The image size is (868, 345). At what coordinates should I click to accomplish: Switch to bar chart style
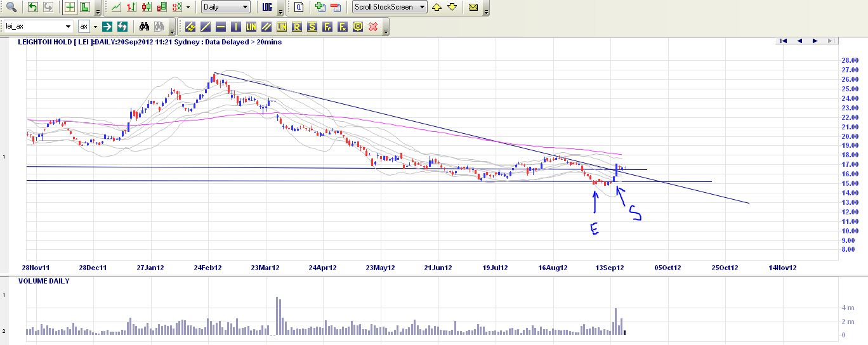coord(131,7)
